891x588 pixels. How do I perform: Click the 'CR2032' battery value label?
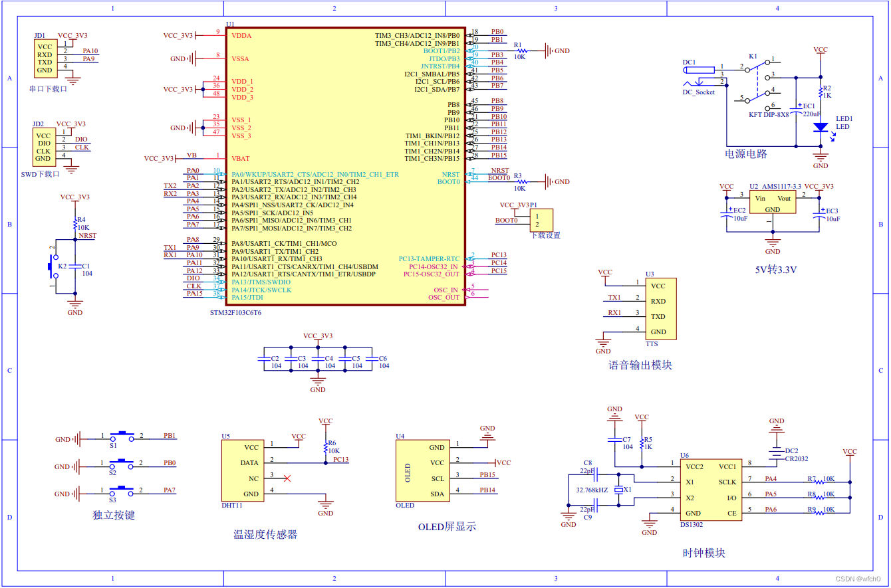pyautogui.click(x=796, y=459)
